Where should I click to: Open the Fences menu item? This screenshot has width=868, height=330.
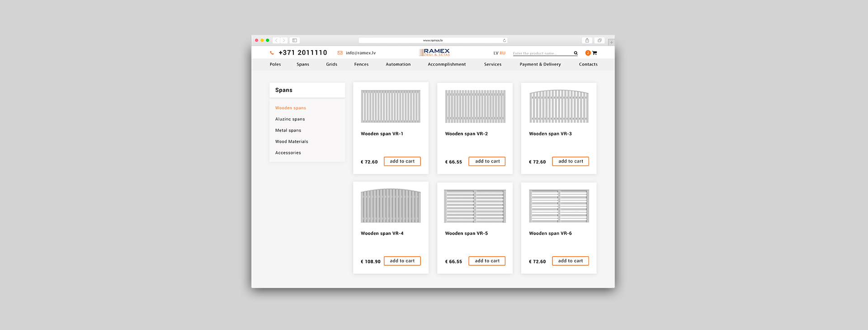tap(361, 64)
